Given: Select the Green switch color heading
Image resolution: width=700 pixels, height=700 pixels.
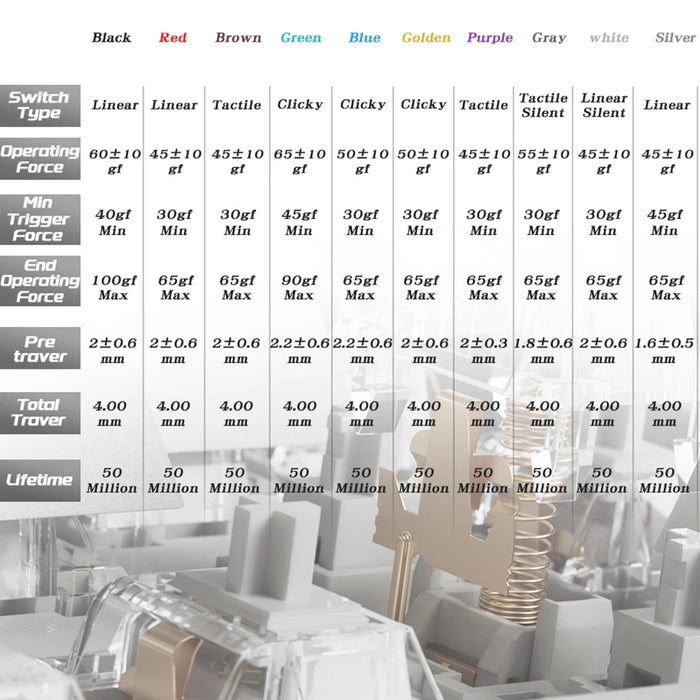Looking at the screenshot, I should click(300, 38).
